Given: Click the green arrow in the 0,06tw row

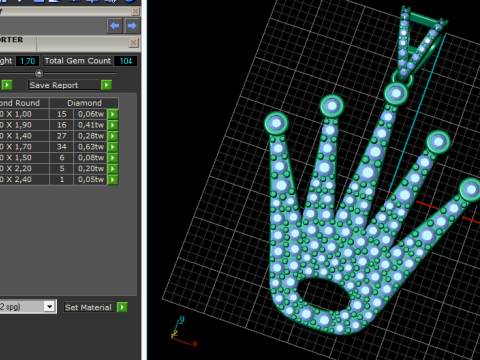Looking at the screenshot, I should [x=113, y=114].
